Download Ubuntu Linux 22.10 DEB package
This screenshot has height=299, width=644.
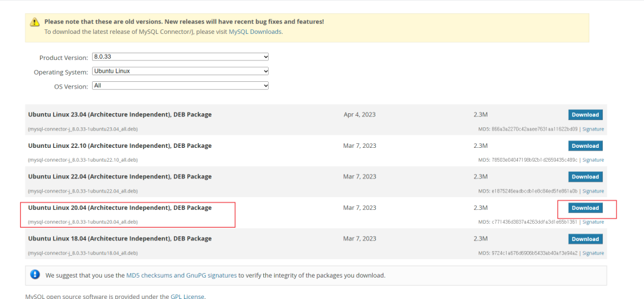tap(585, 146)
